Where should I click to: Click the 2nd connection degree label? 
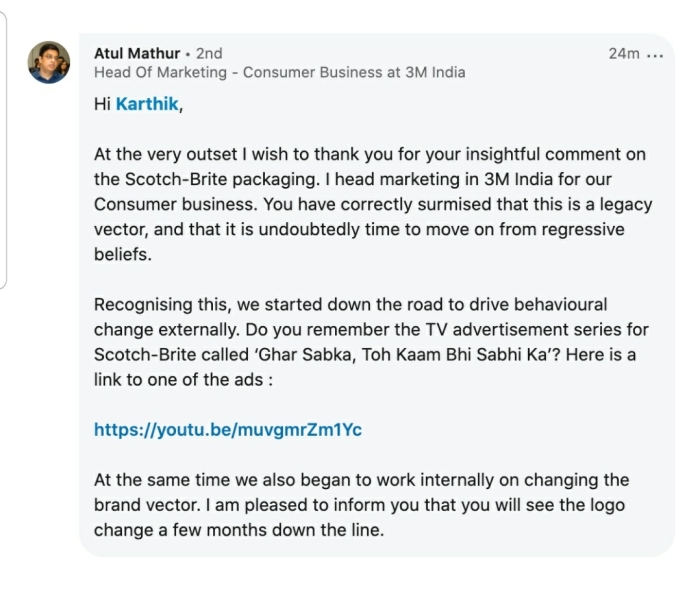pyautogui.click(x=209, y=53)
